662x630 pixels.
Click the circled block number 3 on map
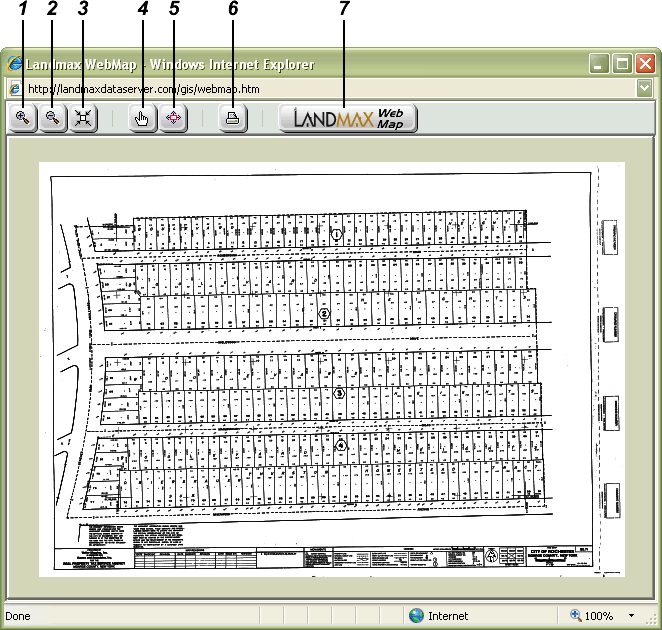(339, 393)
